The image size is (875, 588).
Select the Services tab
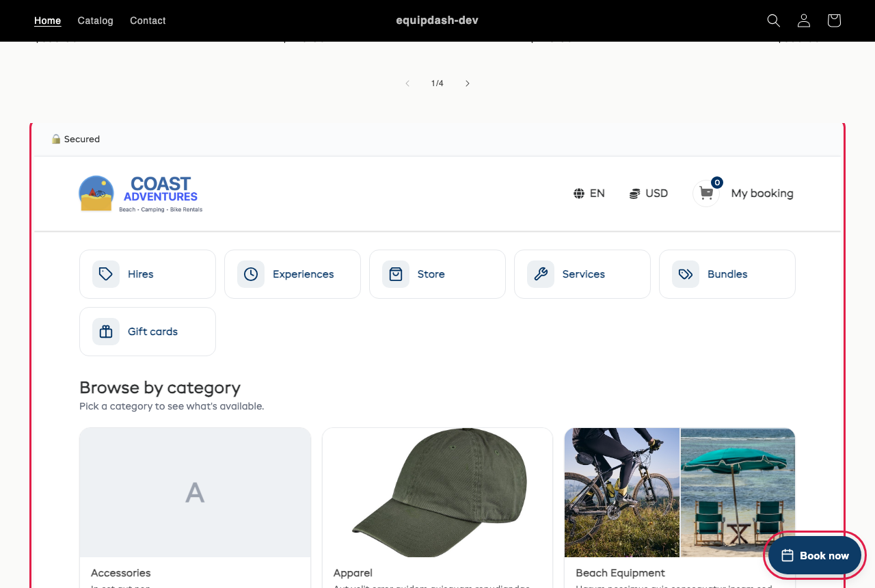[x=582, y=274]
